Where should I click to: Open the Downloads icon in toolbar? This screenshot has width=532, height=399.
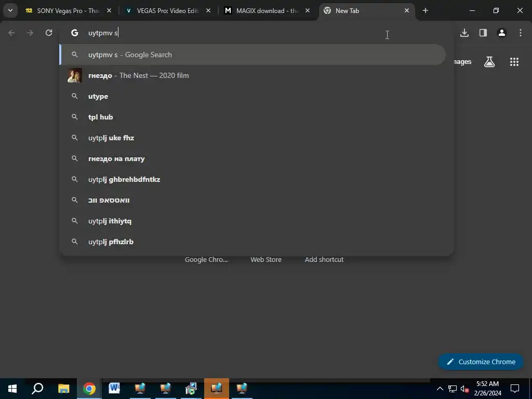coord(464,33)
